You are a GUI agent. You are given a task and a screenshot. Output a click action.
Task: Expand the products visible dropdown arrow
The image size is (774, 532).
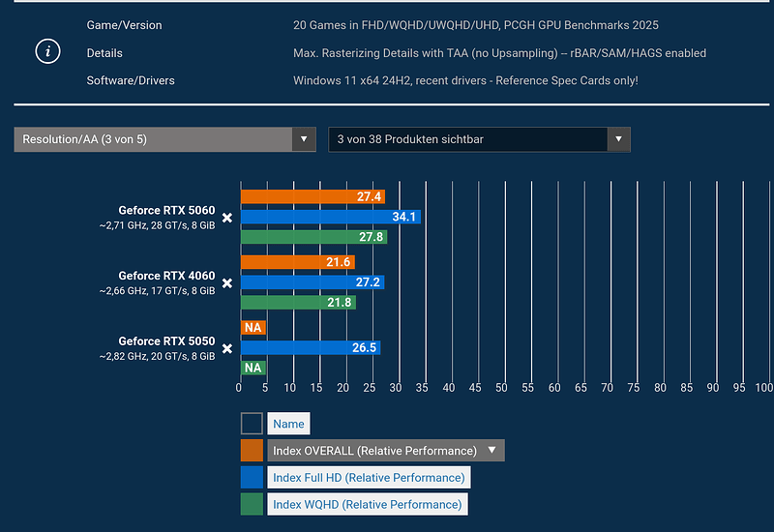point(618,139)
